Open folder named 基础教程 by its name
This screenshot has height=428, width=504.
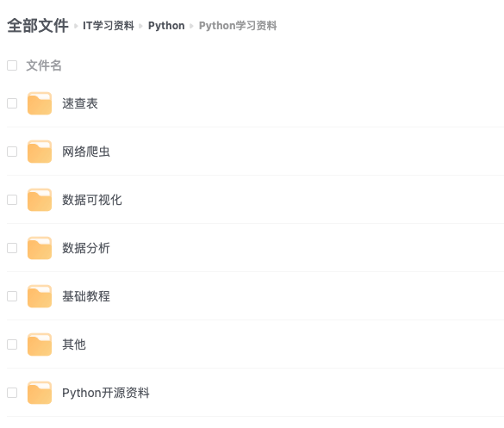tap(86, 296)
